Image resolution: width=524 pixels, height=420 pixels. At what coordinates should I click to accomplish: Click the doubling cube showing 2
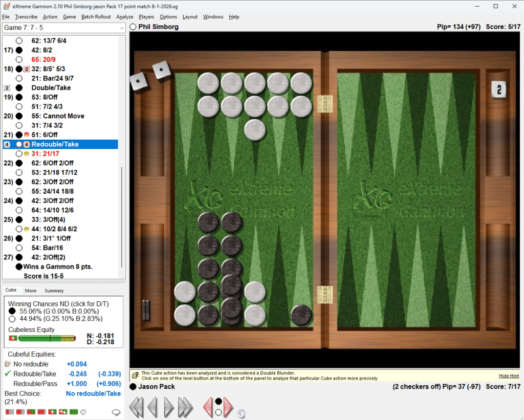[499, 89]
